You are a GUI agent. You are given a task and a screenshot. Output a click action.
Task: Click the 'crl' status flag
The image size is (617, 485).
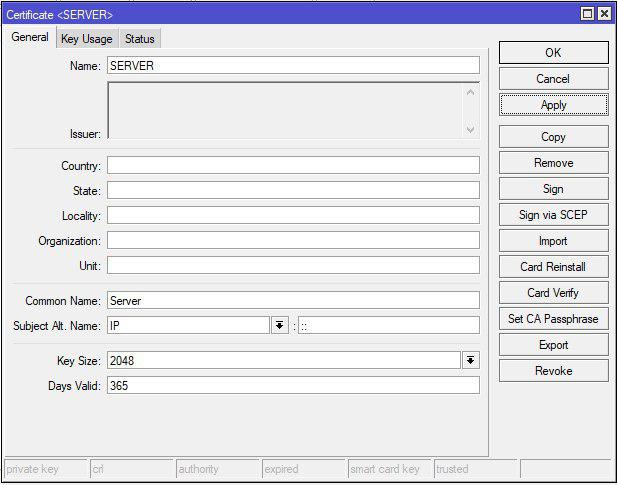tap(131, 469)
